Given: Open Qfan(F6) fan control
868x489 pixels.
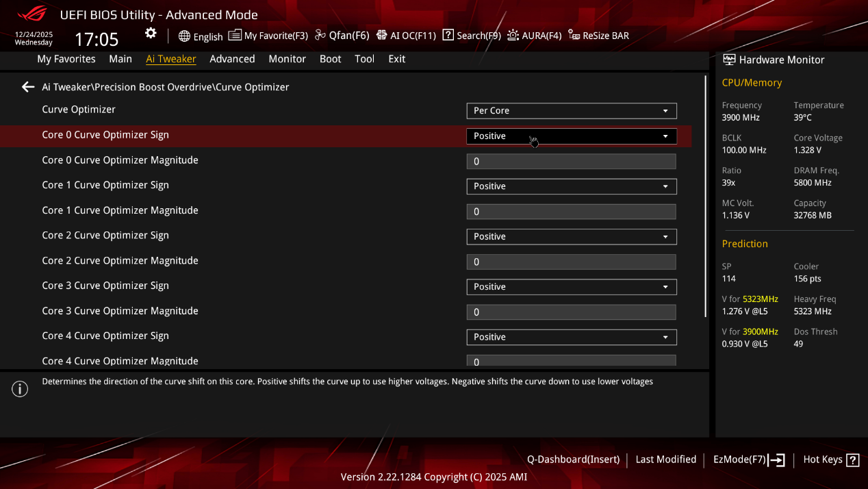Looking at the screenshot, I should 342,36.
